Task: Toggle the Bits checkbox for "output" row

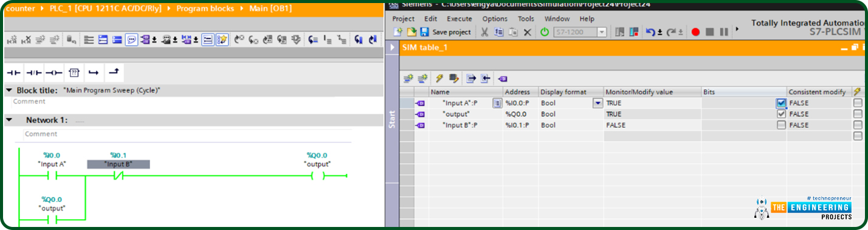Action: click(x=781, y=114)
